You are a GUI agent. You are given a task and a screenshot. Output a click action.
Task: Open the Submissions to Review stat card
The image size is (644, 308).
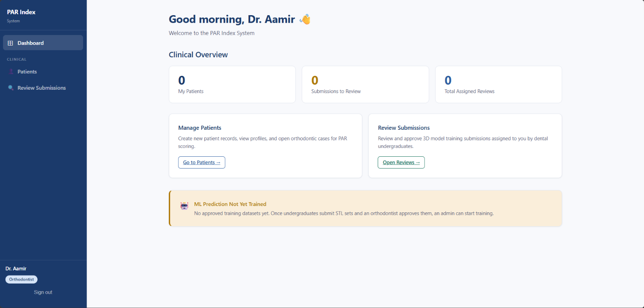365,84
